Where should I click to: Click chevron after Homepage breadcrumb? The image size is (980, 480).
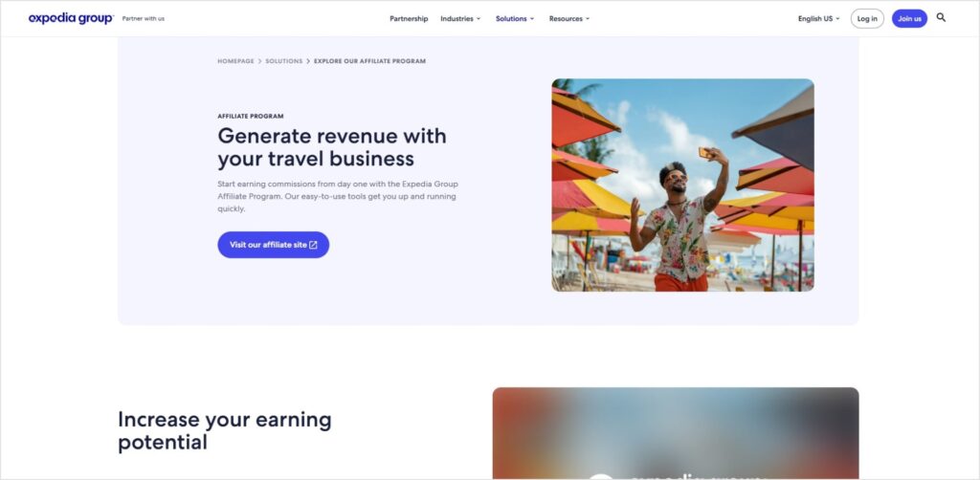click(260, 61)
